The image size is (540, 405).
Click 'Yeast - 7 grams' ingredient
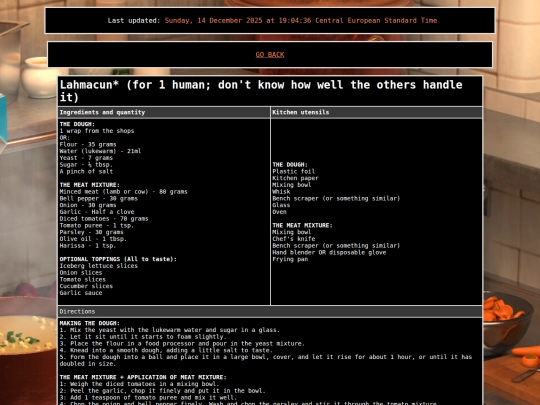pyautogui.click(x=86, y=158)
